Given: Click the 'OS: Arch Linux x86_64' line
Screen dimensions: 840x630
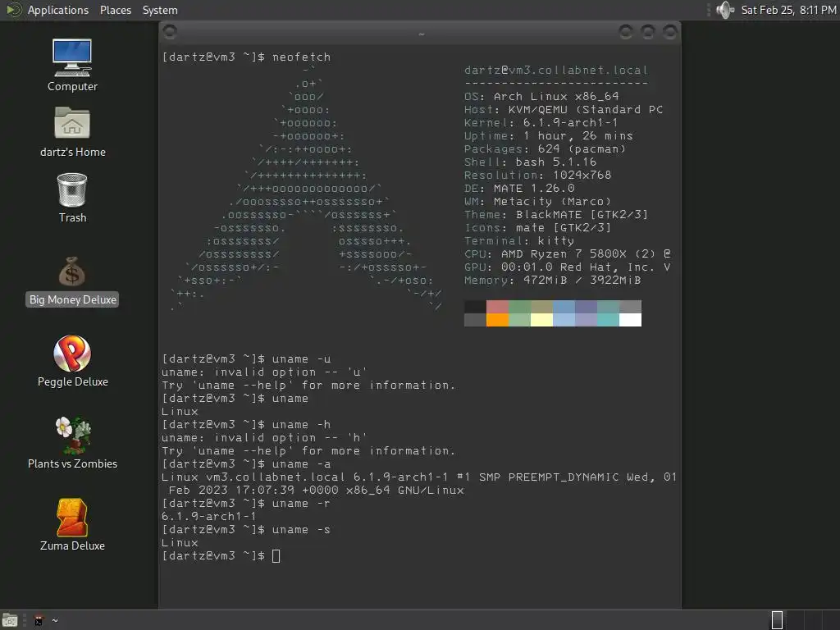Looking at the screenshot, I should click(x=541, y=97).
